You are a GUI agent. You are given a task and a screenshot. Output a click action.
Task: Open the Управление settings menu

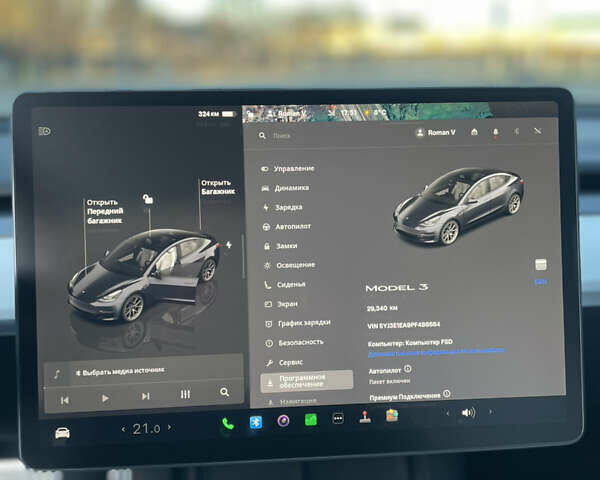click(x=288, y=168)
